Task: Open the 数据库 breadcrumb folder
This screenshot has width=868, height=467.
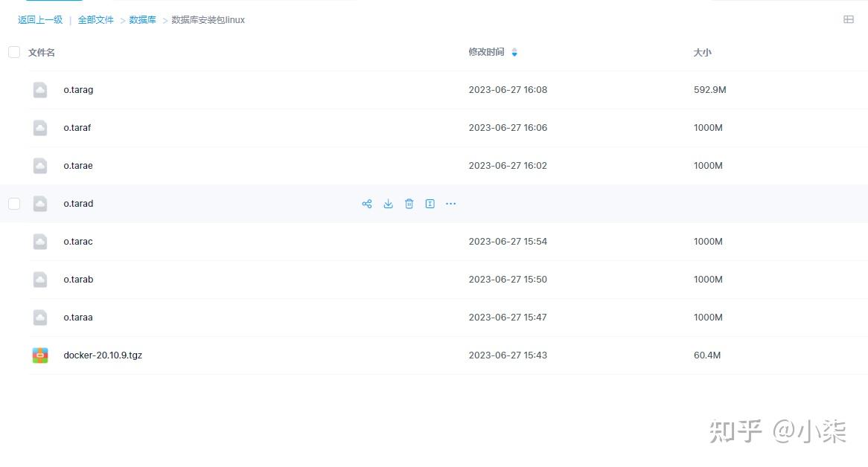Action: click(x=142, y=20)
